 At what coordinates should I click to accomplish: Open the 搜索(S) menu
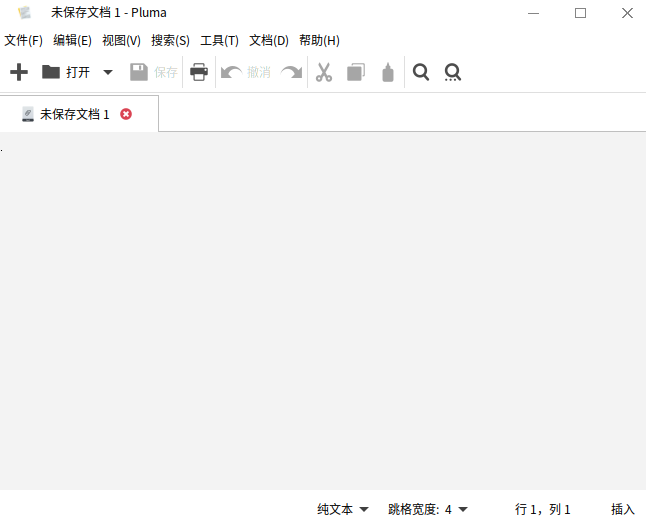170,41
